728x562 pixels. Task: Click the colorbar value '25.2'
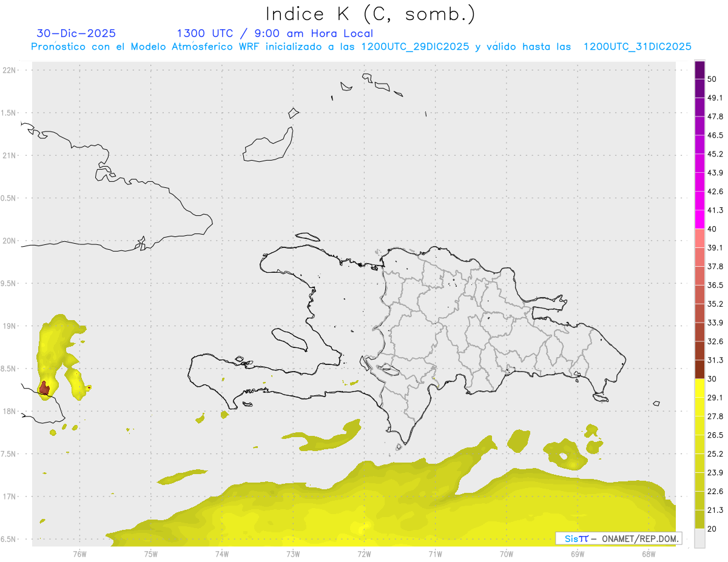tap(715, 454)
